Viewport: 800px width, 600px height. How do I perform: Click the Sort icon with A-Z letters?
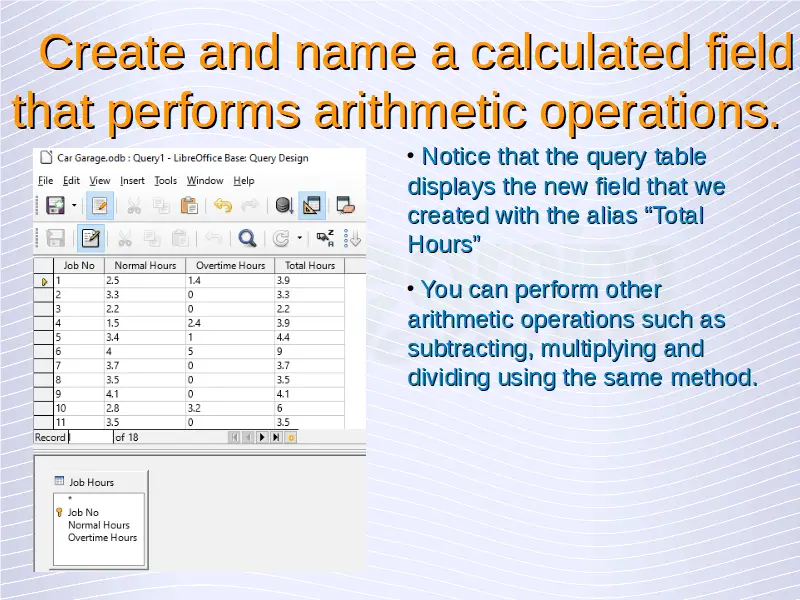tap(325, 238)
